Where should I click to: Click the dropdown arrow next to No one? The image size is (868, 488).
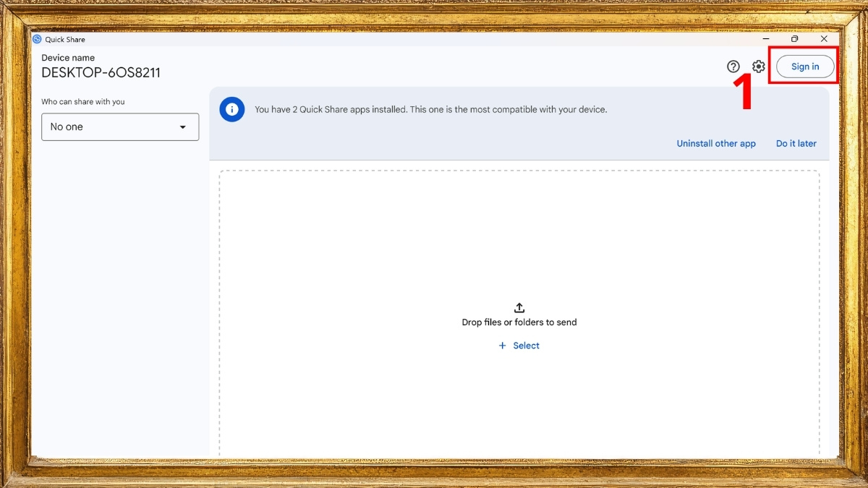(x=182, y=127)
